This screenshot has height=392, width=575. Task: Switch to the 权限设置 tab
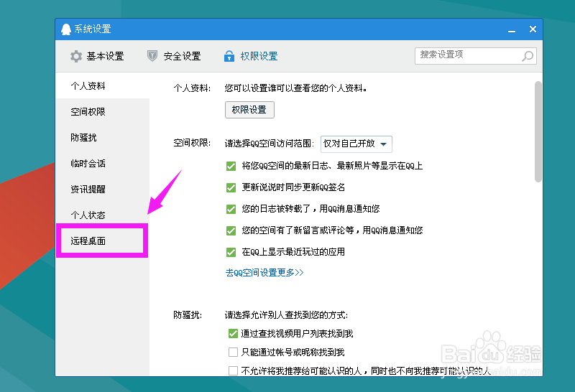(251, 56)
